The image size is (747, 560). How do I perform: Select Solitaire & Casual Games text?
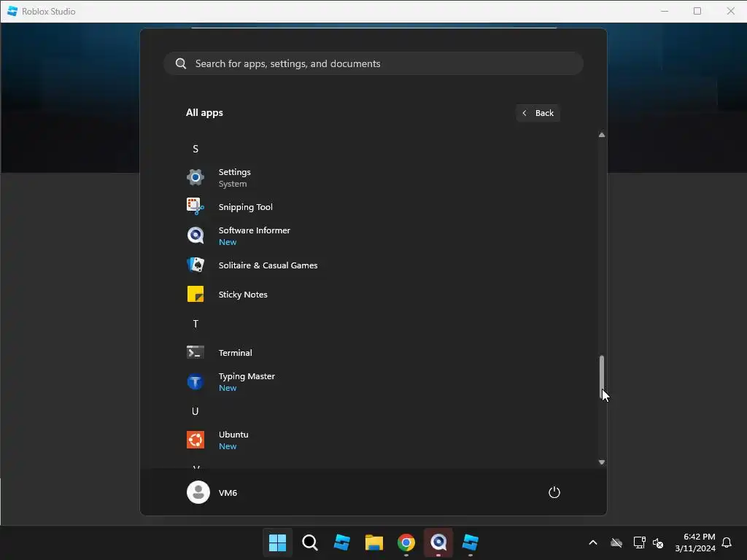click(268, 265)
